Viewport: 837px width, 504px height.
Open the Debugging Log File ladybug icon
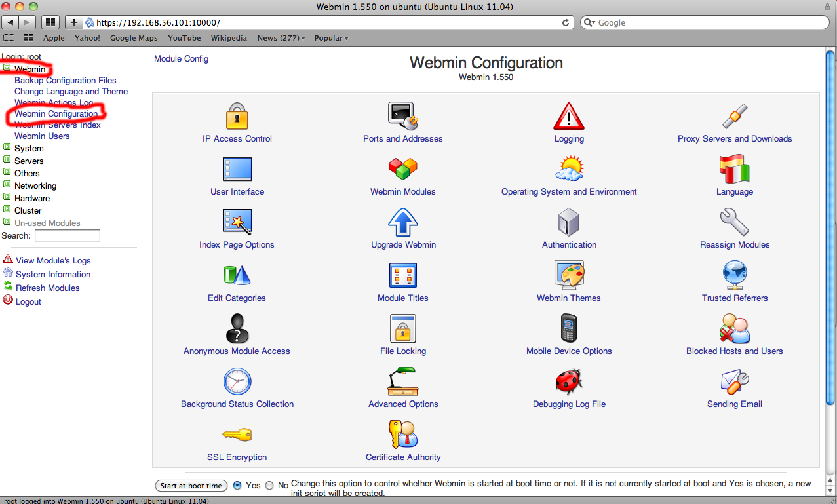(568, 381)
